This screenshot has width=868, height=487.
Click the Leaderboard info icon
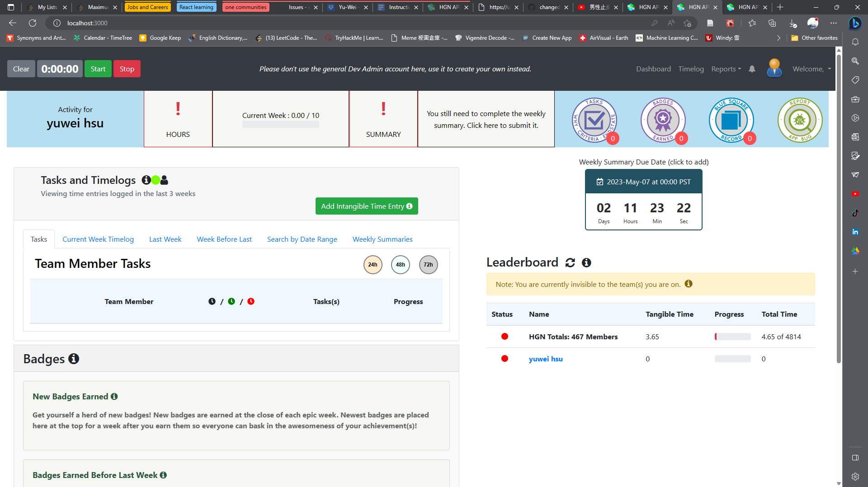click(x=586, y=262)
